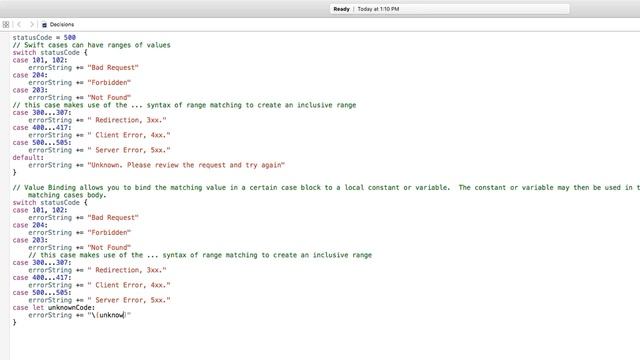The height and width of the screenshot is (360, 640).
Task: Click first 'case 101, 102:' line
Action: pyautogui.click(x=40, y=60)
